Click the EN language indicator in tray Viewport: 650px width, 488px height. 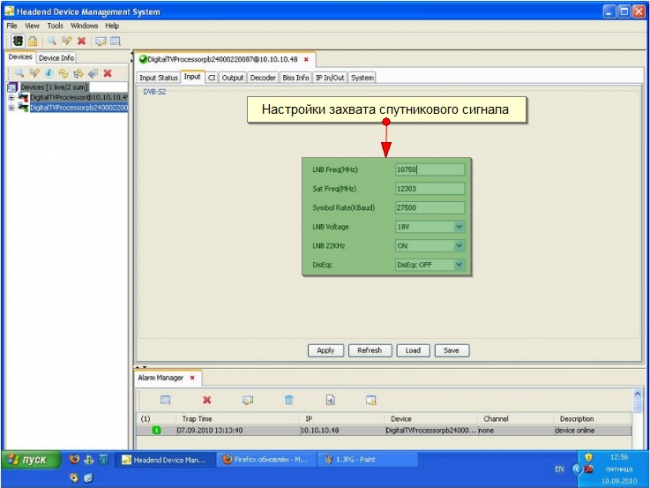pyautogui.click(x=559, y=469)
